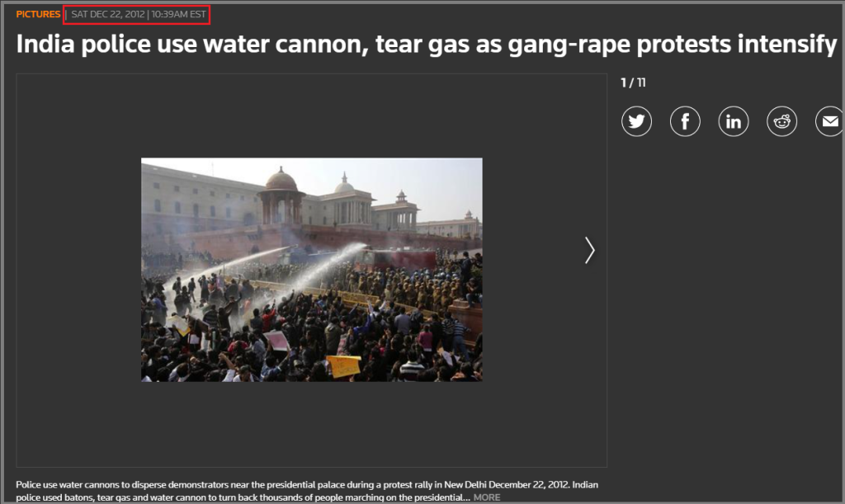The image size is (845, 504).
Task: Open the PICTURES section link
Action: point(38,14)
